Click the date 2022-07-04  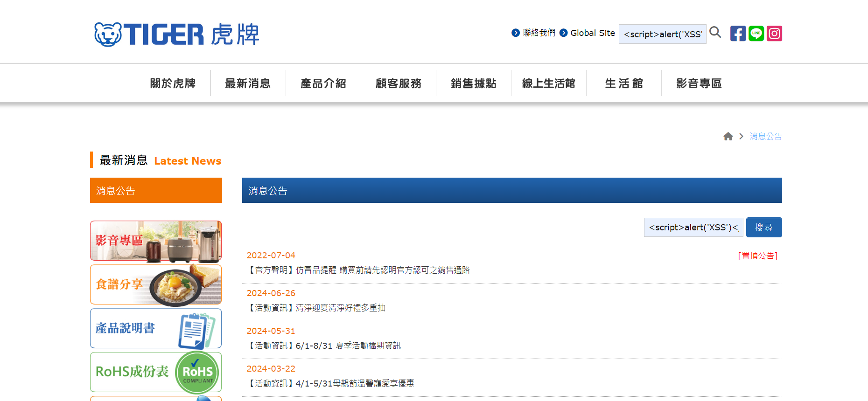[271, 255]
